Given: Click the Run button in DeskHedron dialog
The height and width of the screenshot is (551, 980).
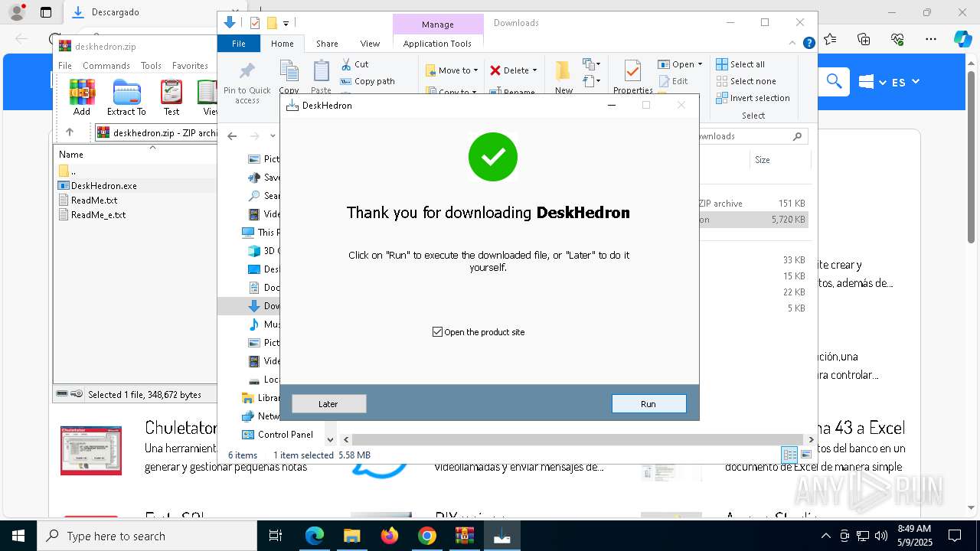Looking at the screenshot, I should click(x=648, y=404).
